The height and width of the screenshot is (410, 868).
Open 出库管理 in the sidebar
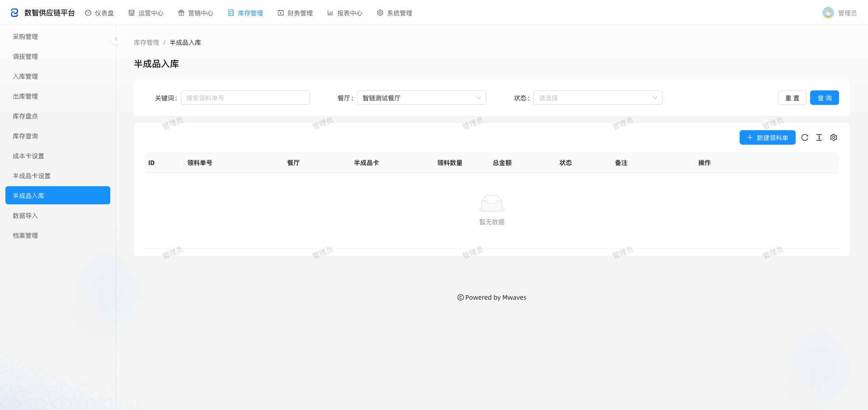pos(58,96)
